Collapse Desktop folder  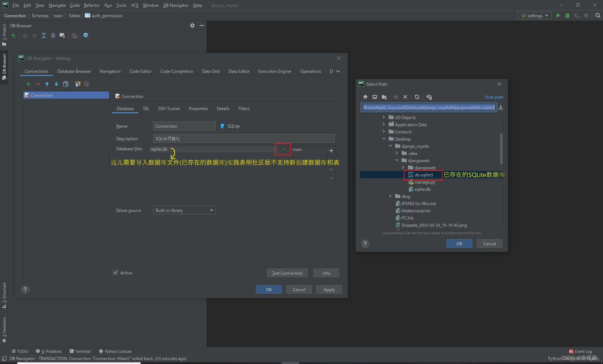point(384,139)
